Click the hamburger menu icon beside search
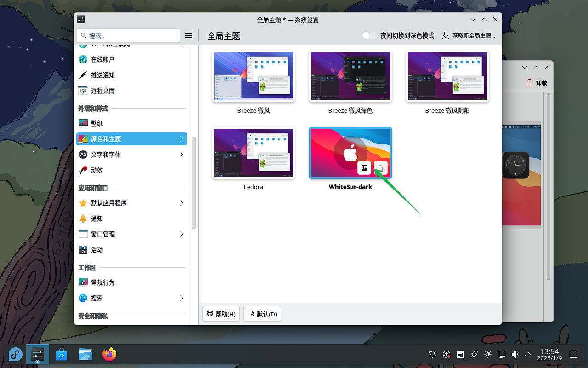This screenshot has width=588, height=368. pos(188,35)
